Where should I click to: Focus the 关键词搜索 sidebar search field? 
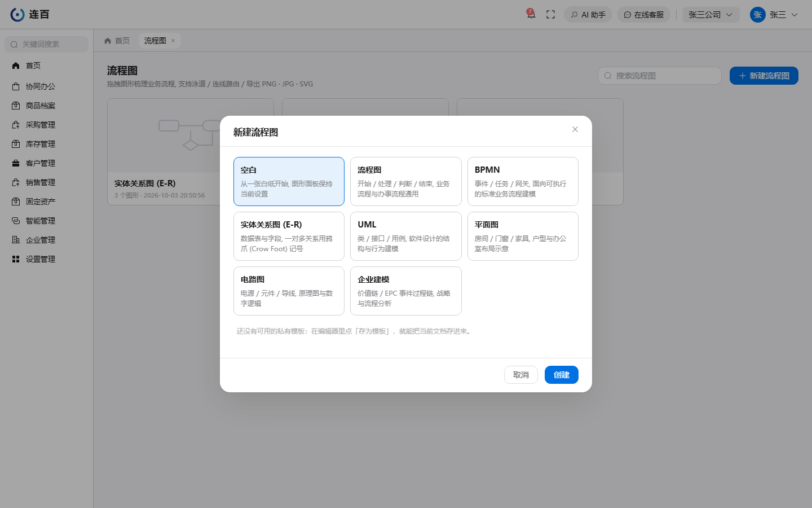[47, 44]
